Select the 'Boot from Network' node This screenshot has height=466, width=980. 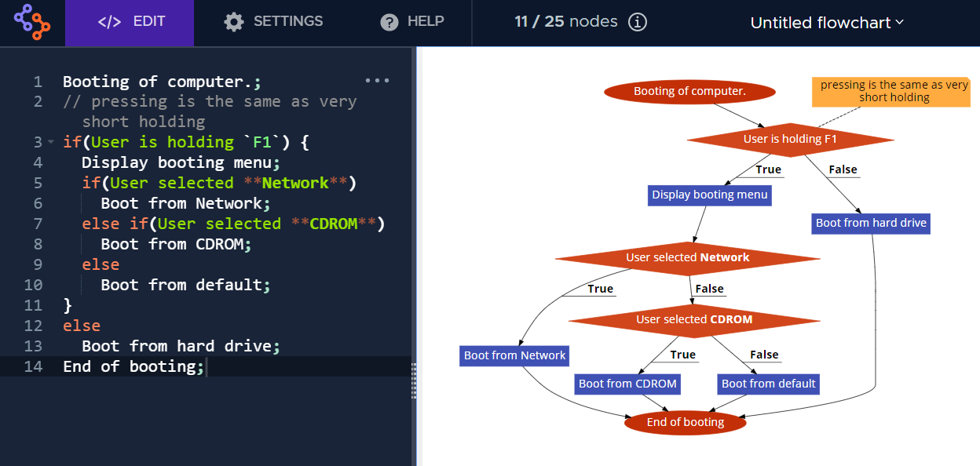[x=514, y=355]
